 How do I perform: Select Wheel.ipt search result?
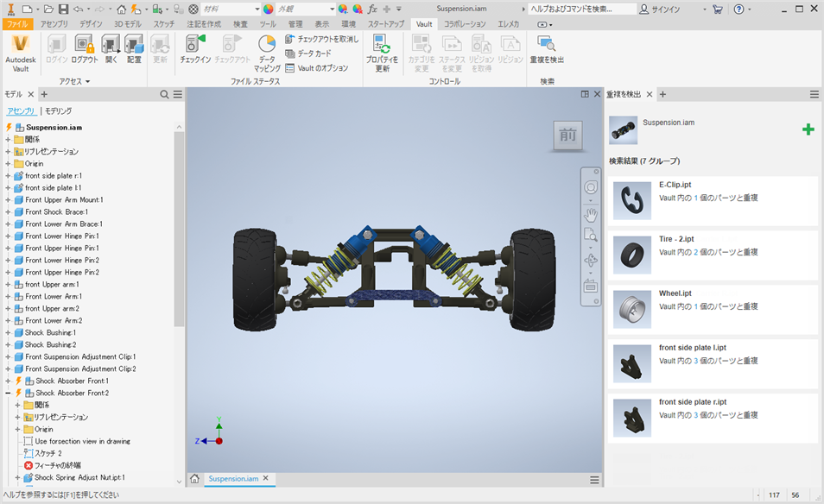tap(713, 310)
